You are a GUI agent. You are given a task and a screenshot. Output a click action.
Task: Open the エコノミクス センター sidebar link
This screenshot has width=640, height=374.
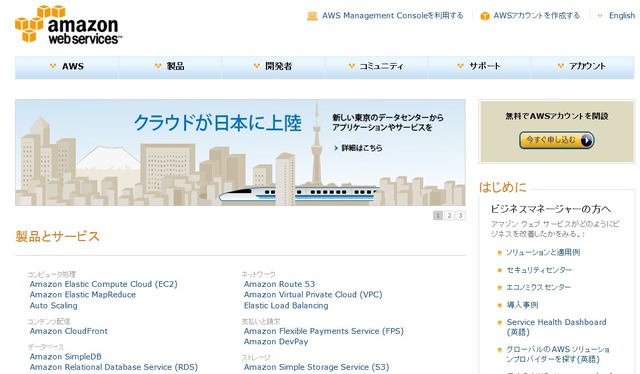click(538, 287)
